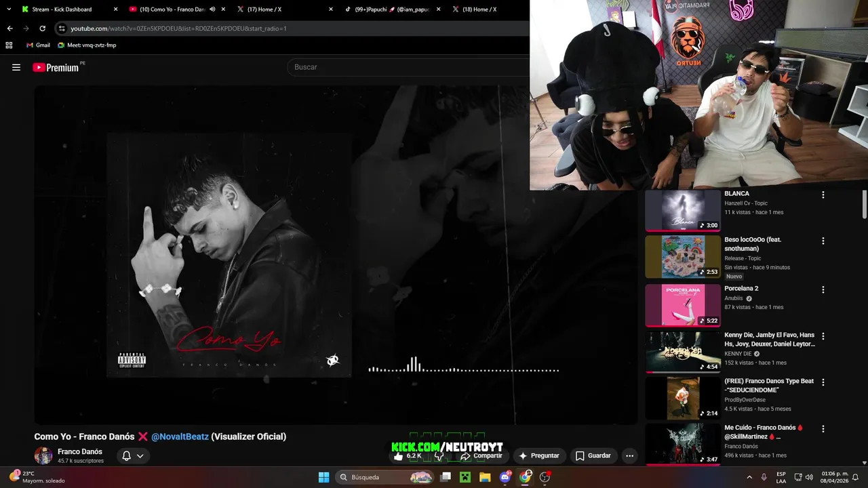
Task: Click the Buscar search field
Action: 409,67
